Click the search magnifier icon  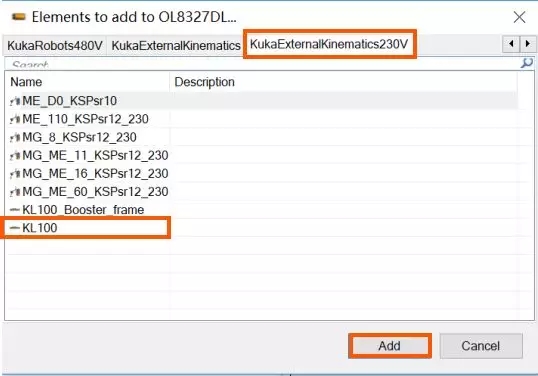(527, 63)
